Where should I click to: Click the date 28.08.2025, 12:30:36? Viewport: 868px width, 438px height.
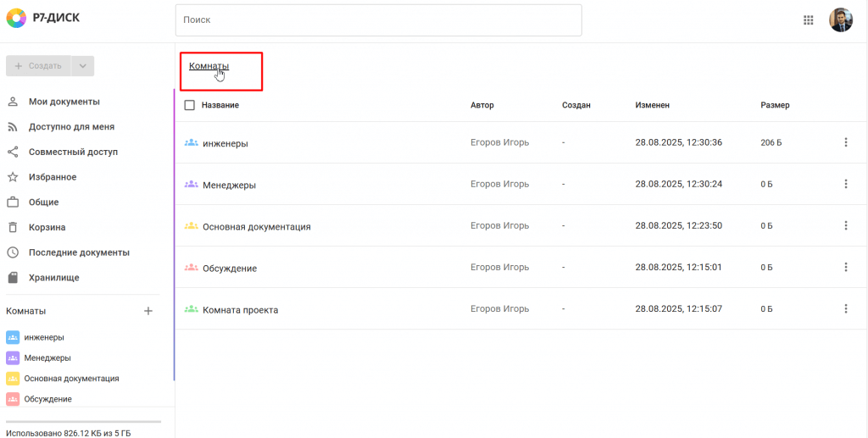pos(679,142)
